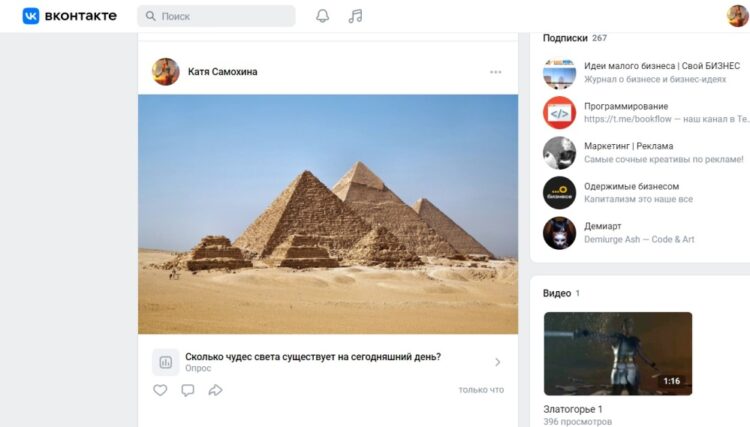Image resolution: width=750 pixels, height=427 pixels.
Task: Click "396 просмотров" view count
Action: [x=577, y=422]
